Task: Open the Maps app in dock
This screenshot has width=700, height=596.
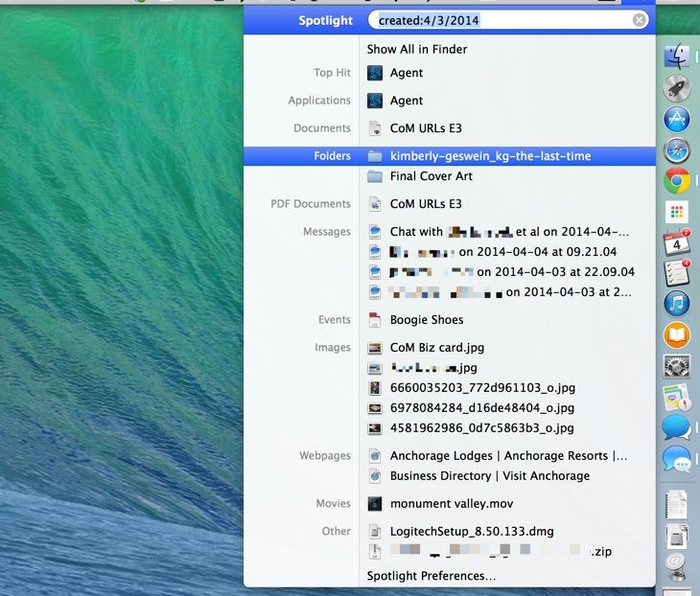Action: (677, 397)
